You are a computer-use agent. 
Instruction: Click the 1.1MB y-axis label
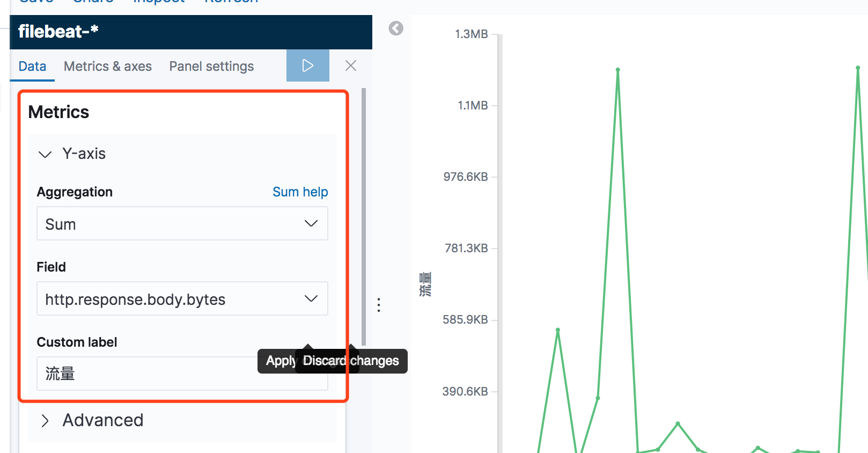click(x=473, y=106)
